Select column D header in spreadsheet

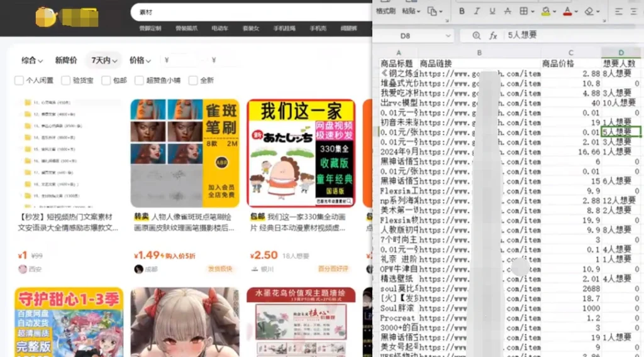click(621, 53)
